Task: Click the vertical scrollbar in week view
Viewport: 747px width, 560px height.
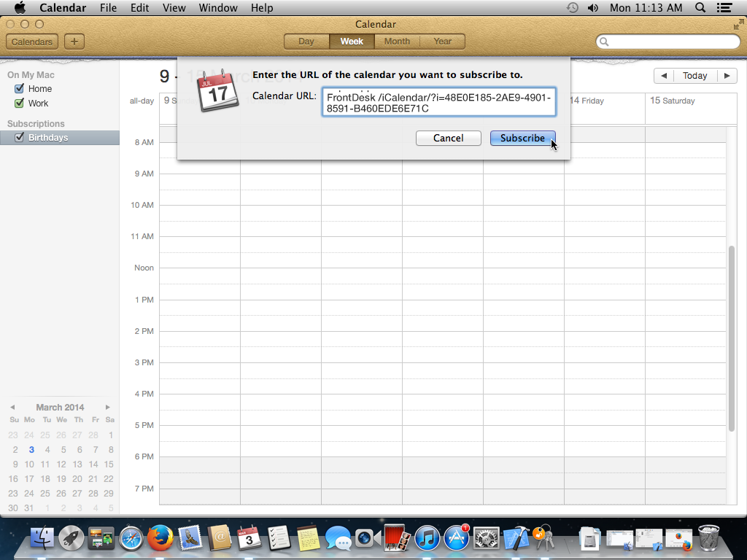Action: [732, 338]
